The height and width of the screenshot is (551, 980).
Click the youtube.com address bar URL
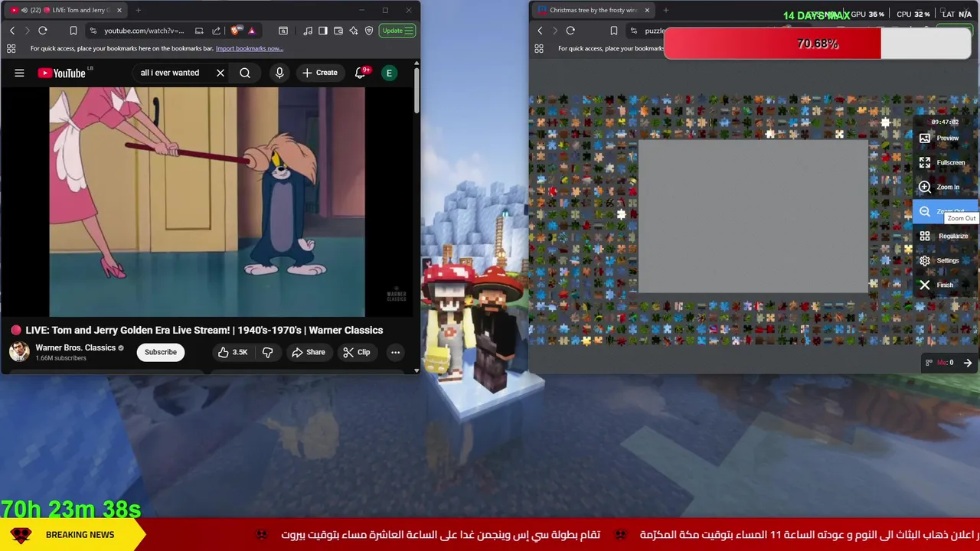[x=144, y=31]
